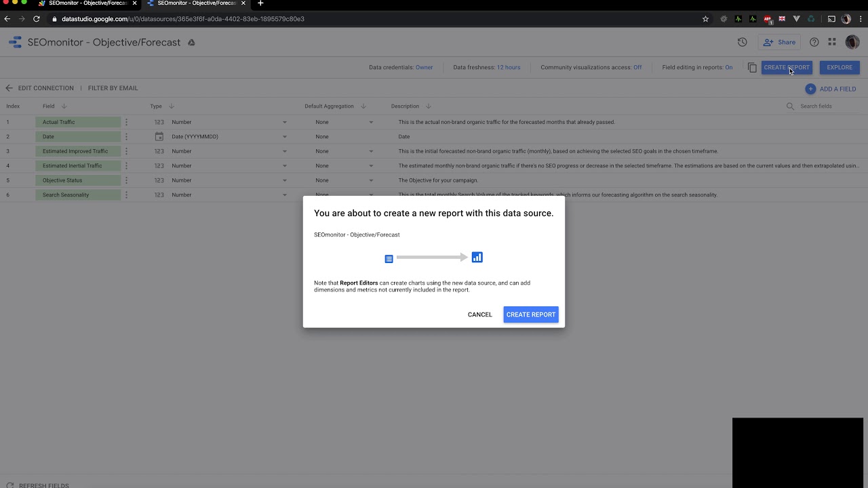This screenshot has width=868, height=488.
Task: Click the Chrome cast icon
Action: (831, 19)
